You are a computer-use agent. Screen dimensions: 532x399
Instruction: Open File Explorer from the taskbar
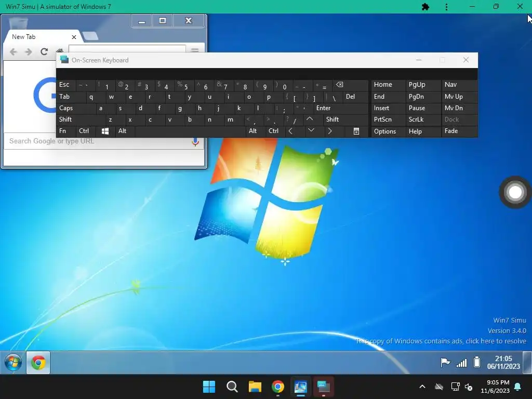click(255, 387)
